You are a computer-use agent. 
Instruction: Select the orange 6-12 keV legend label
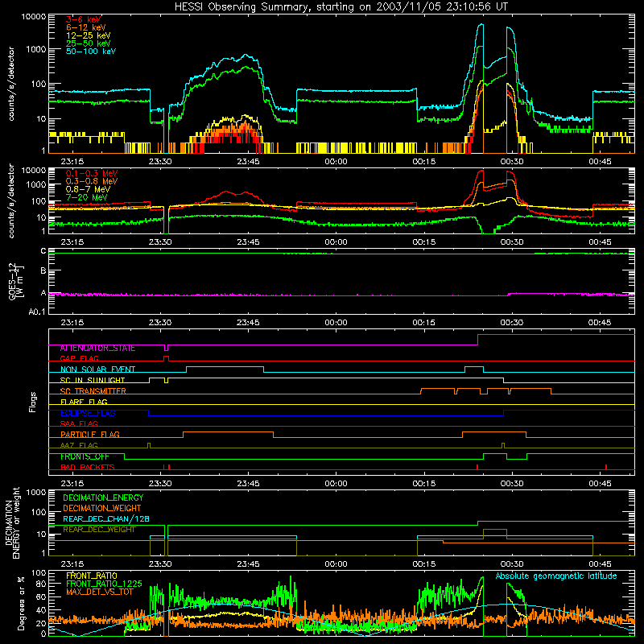pyautogui.click(x=86, y=27)
